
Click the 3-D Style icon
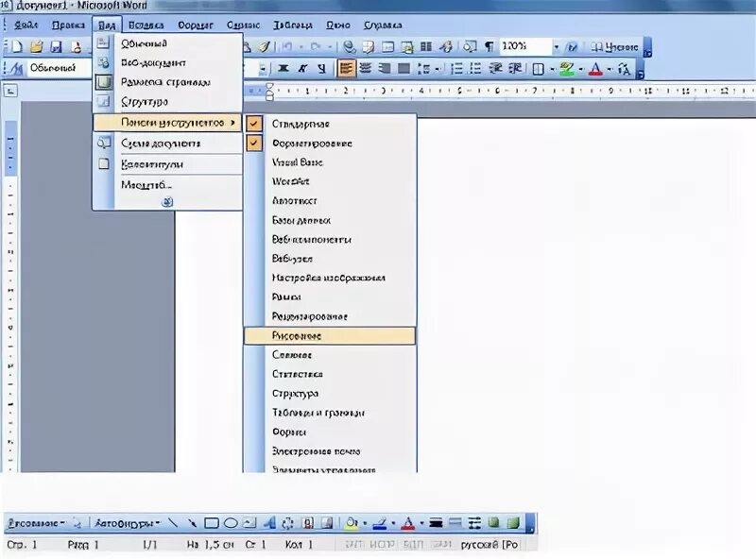[x=513, y=523]
